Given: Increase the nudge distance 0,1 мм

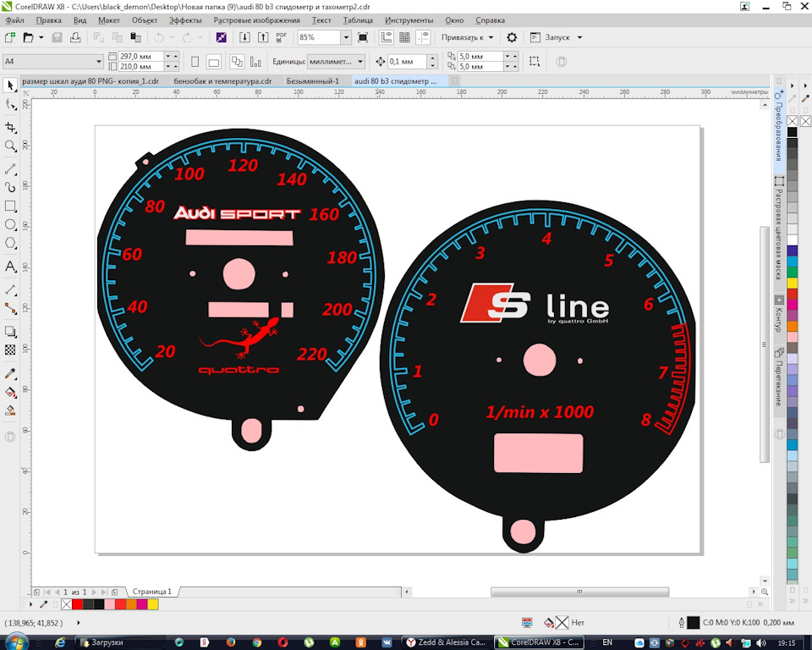Looking at the screenshot, I should (433, 58).
